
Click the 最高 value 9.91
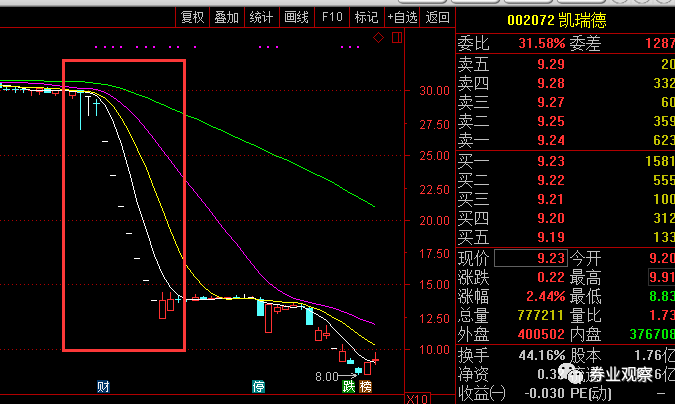coord(662,277)
